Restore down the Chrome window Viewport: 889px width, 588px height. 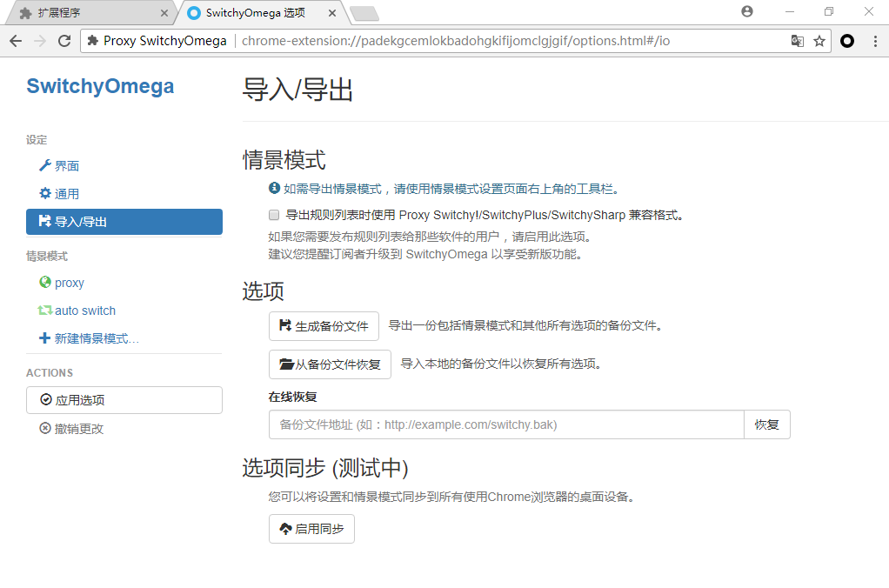pyautogui.click(x=829, y=11)
